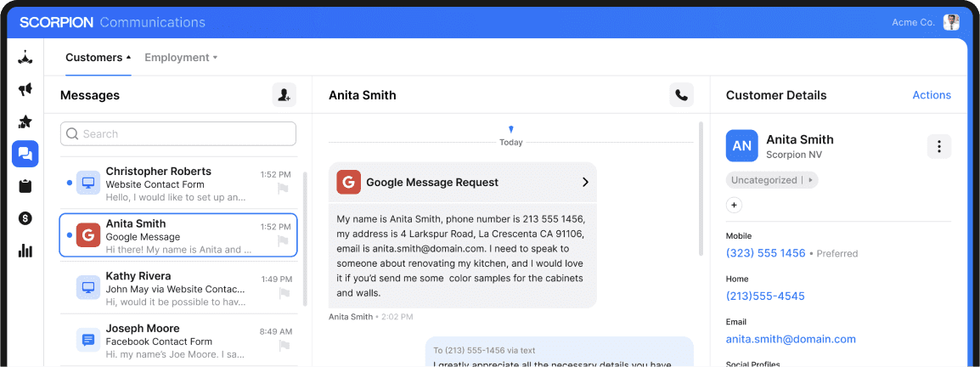Open the Scorpion home logo icon in sidebar
980x367 pixels.
point(25,58)
